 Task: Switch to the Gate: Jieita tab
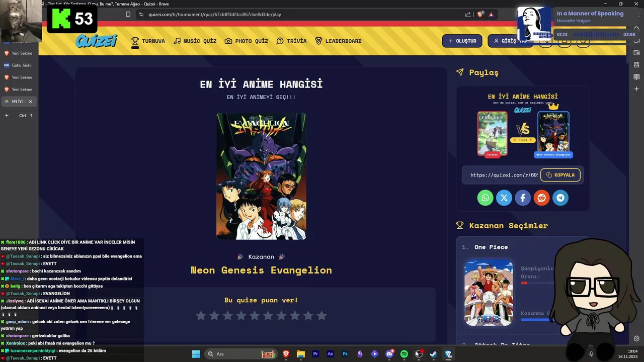pyautogui.click(x=19, y=65)
